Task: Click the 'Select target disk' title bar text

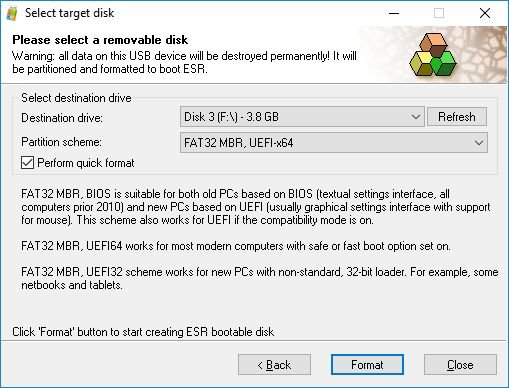Action: click(x=69, y=13)
